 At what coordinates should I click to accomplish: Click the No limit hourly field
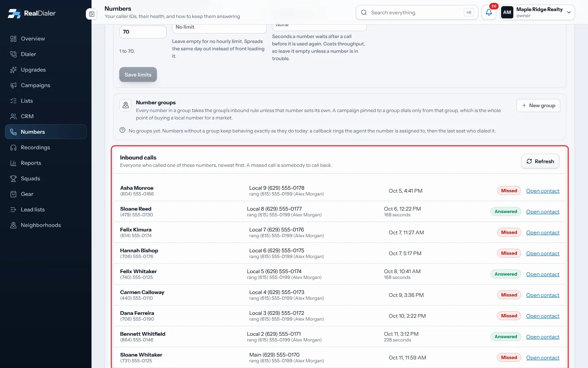coord(219,28)
